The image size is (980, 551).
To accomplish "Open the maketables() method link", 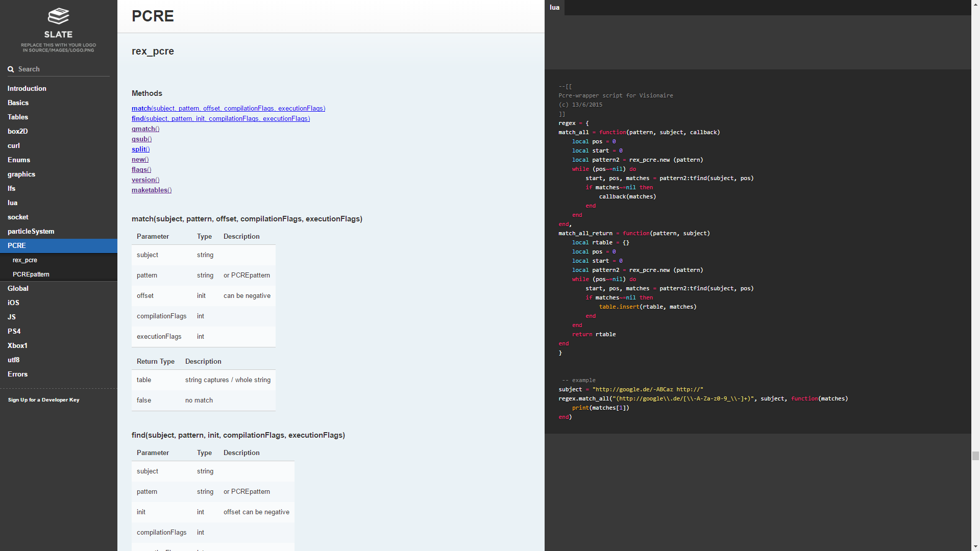I will point(152,190).
